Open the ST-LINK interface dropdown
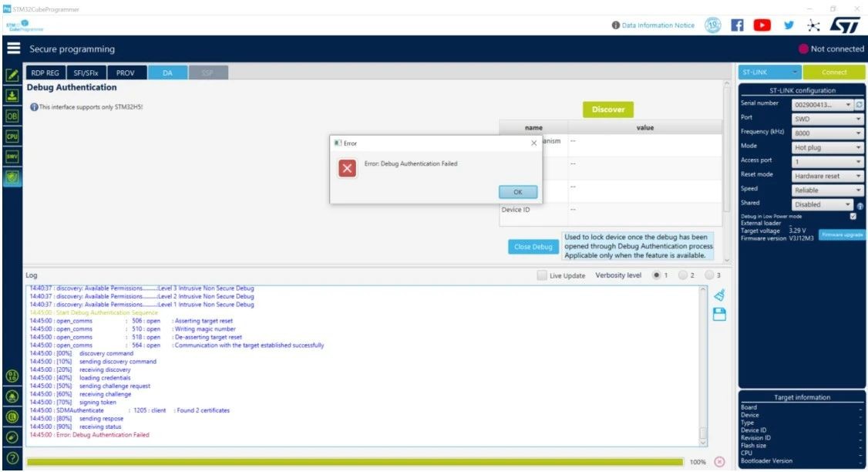Viewport: 868px width, 472px height. click(x=770, y=72)
